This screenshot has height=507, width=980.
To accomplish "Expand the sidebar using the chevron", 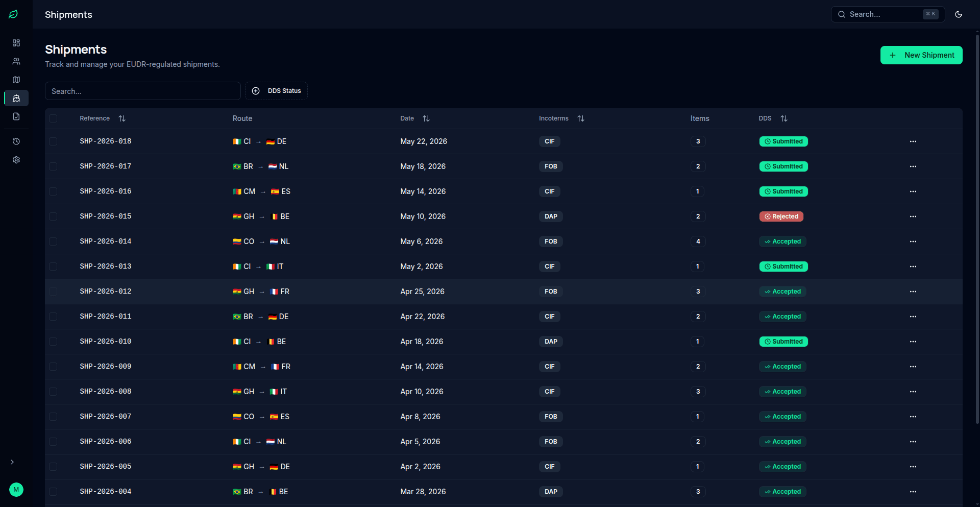I will click(12, 462).
